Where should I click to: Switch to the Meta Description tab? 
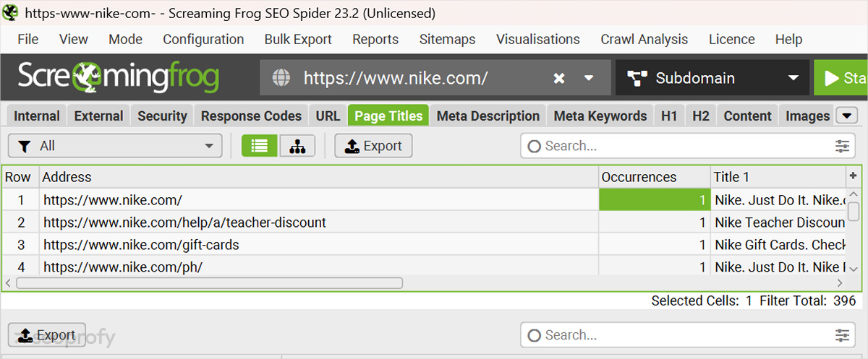[x=488, y=116]
